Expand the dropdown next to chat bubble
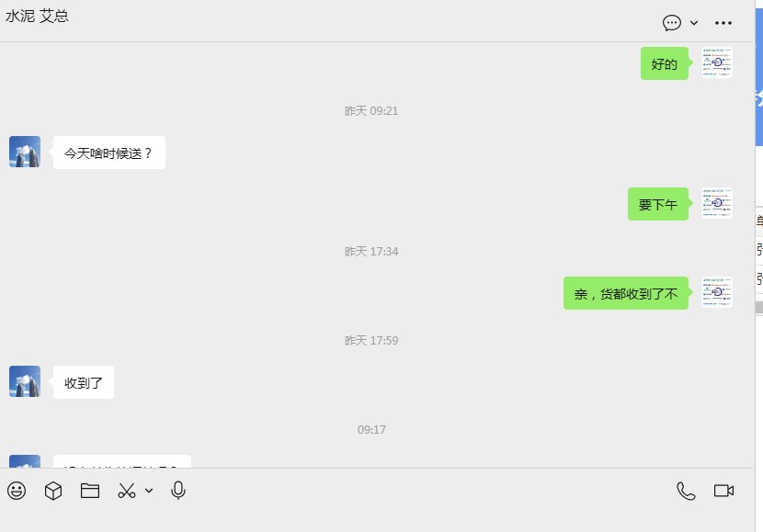 [694, 23]
